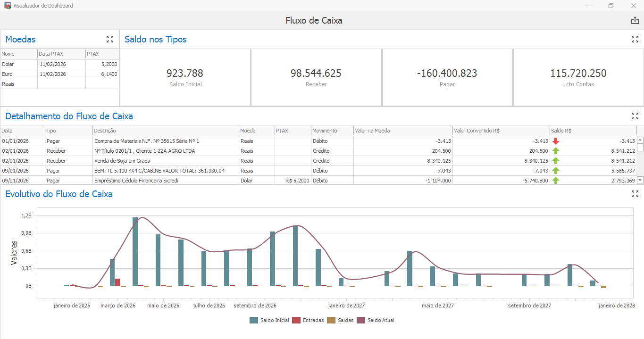Click green up arrow in Venda de Soja row
Viewport: 644px width, 339px height.
(x=556, y=161)
